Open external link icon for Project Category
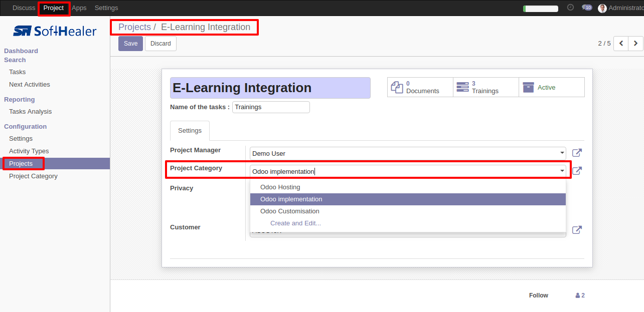 pyautogui.click(x=577, y=171)
